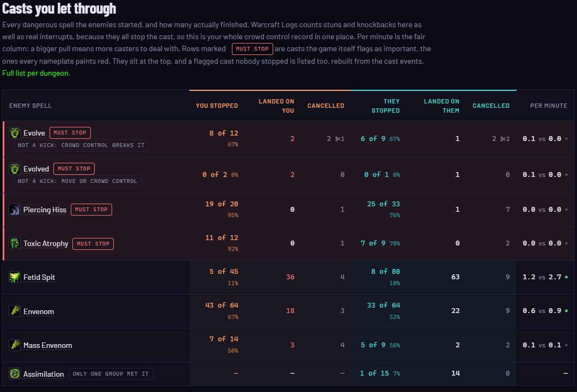The height and width of the screenshot is (392, 577).
Task: Open the Assimilation spell link
Action: tap(44, 374)
